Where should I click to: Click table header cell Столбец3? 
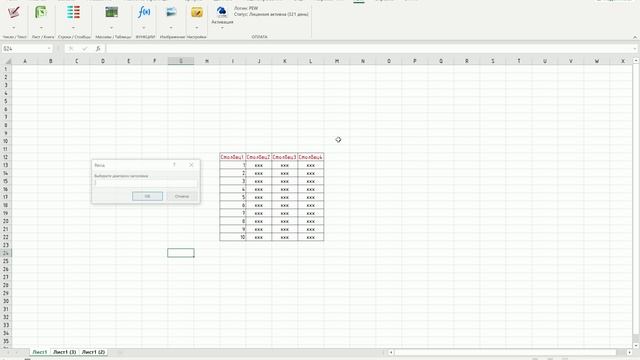coord(284,157)
